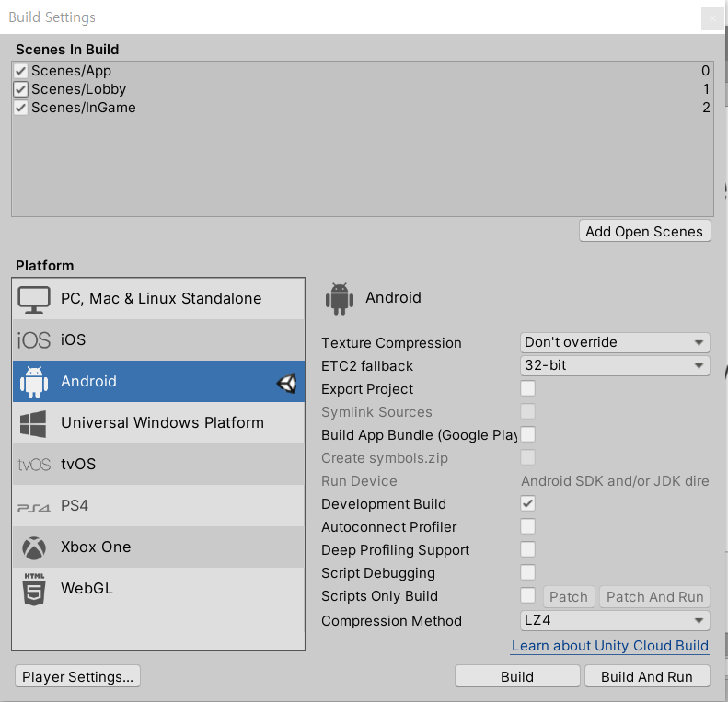
Task: Enable the Autoconnect Profiler checkbox
Action: [528, 526]
